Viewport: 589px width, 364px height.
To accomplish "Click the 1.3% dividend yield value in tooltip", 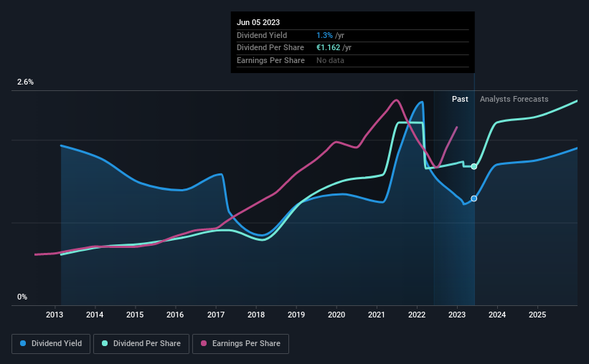I will tap(324, 35).
